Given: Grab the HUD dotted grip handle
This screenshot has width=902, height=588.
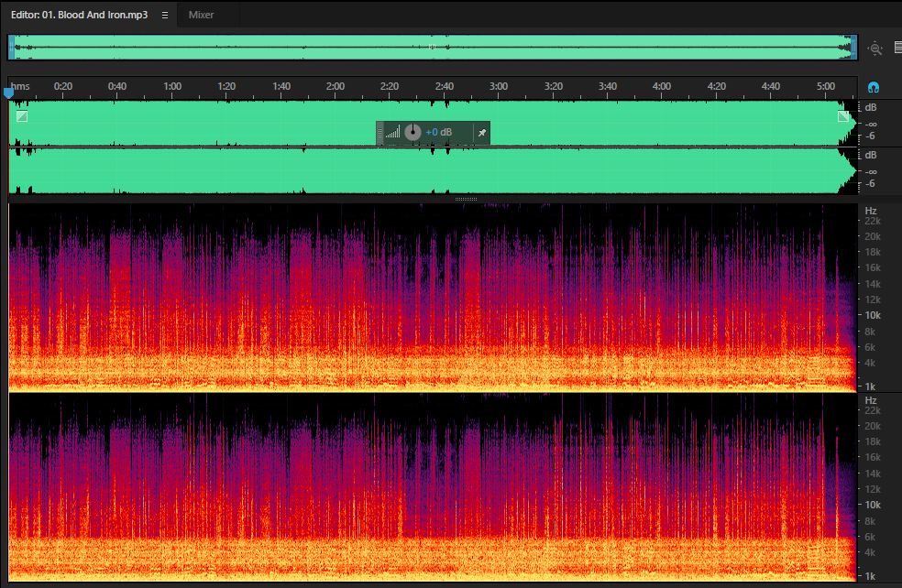Looking at the screenshot, I should tap(379, 133).
